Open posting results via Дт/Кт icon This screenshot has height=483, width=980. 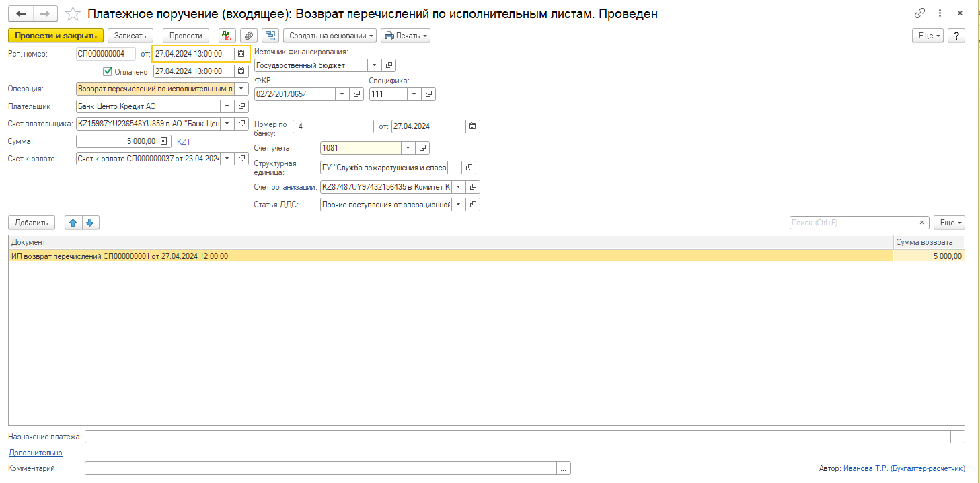point(227,35)
